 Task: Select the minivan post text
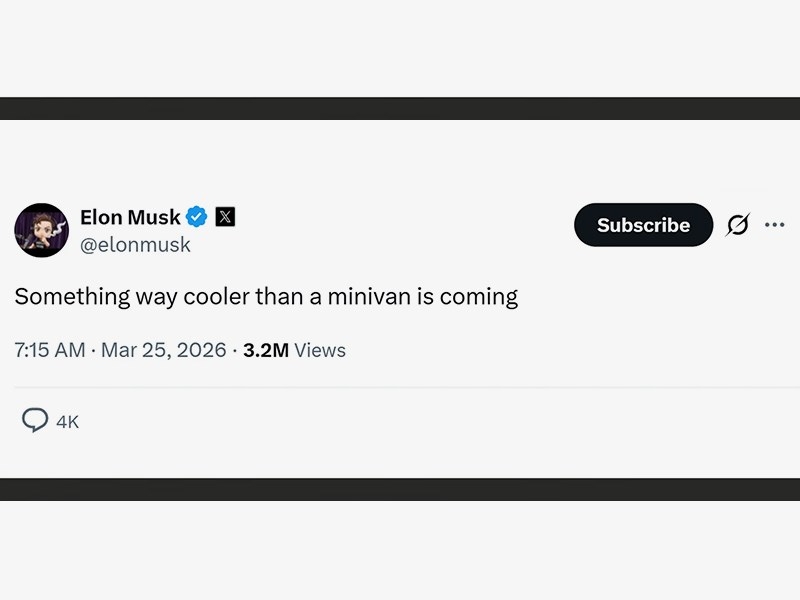coord(265,296)
